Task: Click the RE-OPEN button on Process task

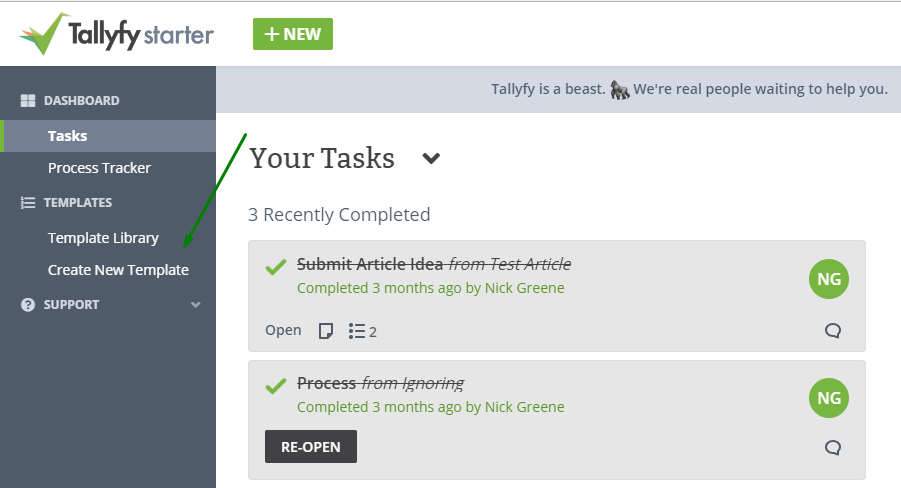Action: pyautogui.click(x=310, y=447)
